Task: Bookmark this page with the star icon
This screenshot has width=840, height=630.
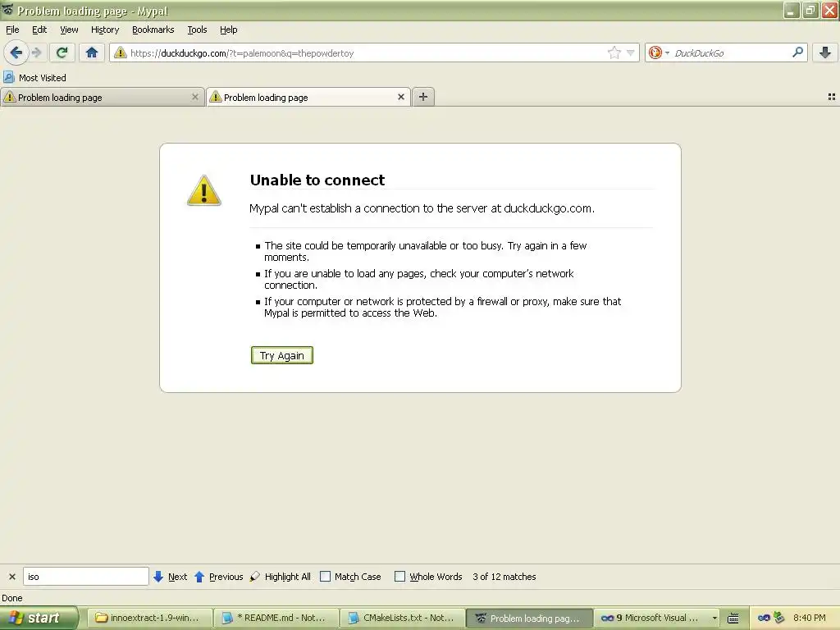Action: tap(614, 52)
